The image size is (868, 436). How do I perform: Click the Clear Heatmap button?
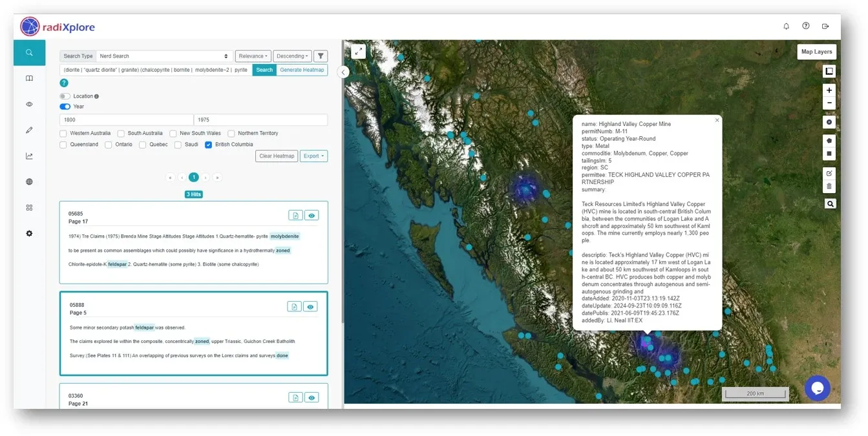coord(277,156)
